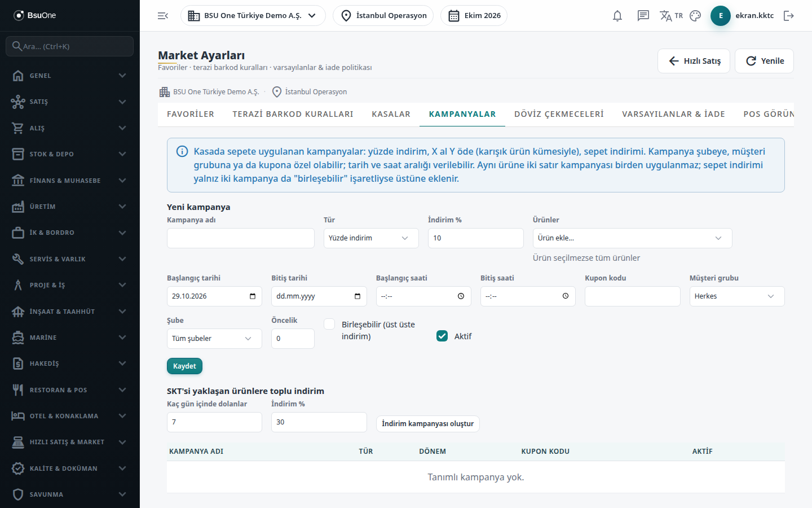Click the Stok & Depo archive icon
This screenshot has height=508, width=812.
[18, 154]
